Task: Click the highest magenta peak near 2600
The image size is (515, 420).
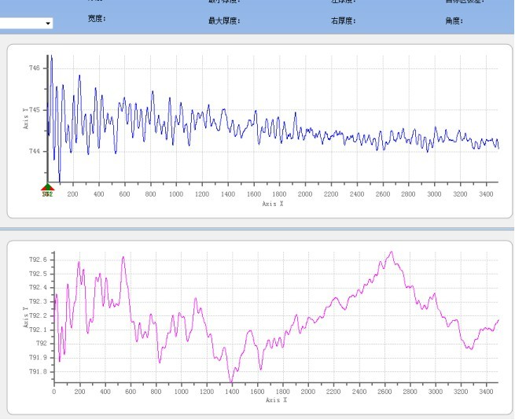Action: 392,252
